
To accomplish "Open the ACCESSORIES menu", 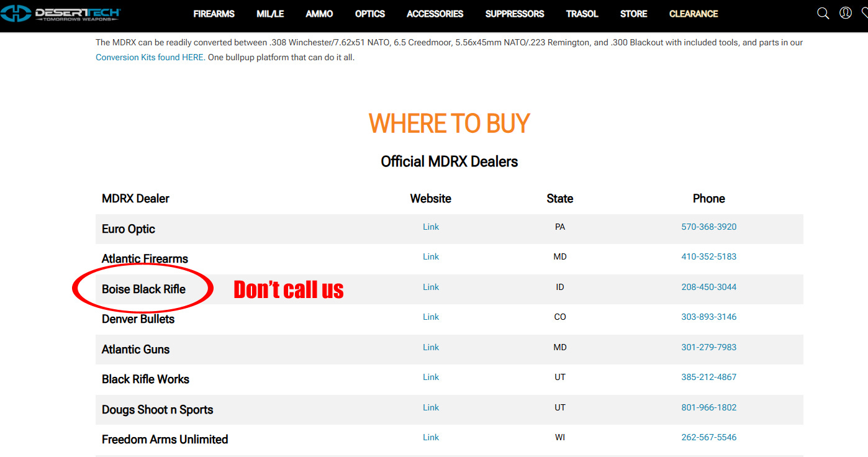I will click(435, 14).
